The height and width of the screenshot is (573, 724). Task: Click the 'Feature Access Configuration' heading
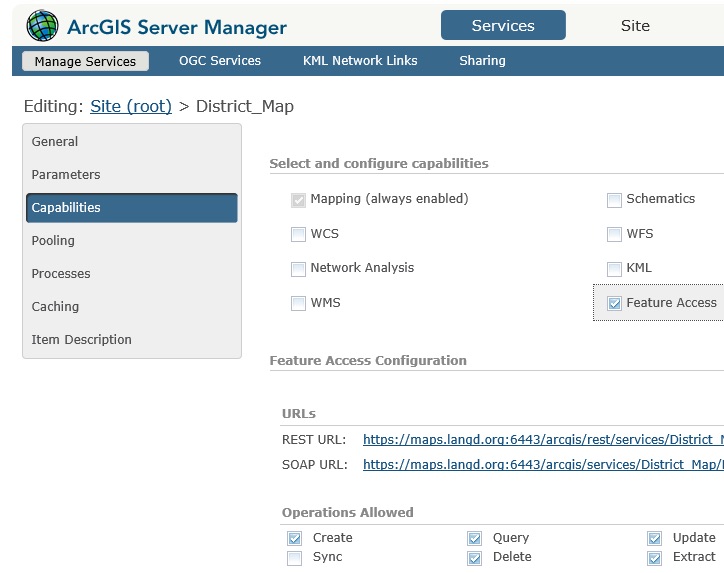(x=368, y=360)
